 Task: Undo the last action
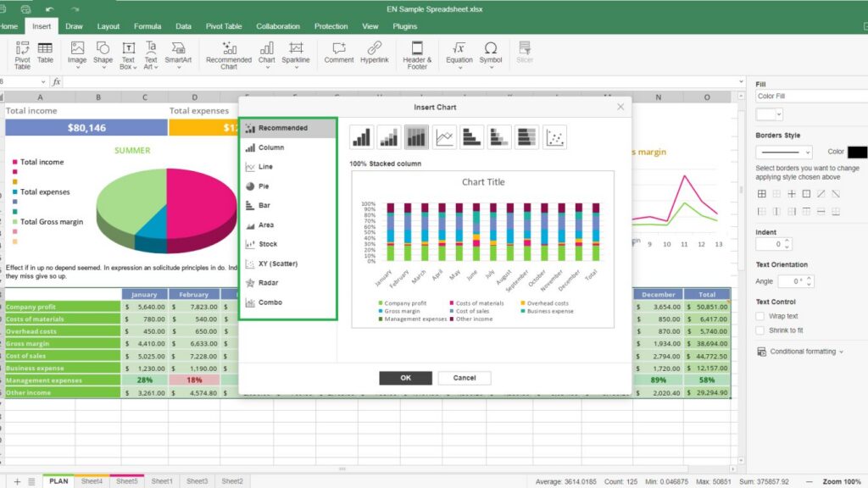[x=50, y=9]
